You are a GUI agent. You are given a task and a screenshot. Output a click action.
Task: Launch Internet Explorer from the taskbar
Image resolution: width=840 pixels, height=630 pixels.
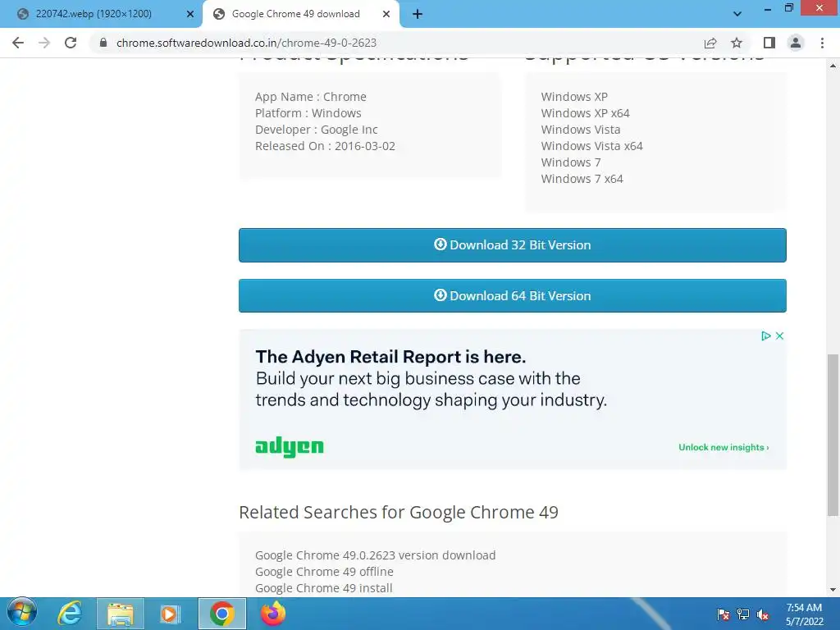coord(70,614)
